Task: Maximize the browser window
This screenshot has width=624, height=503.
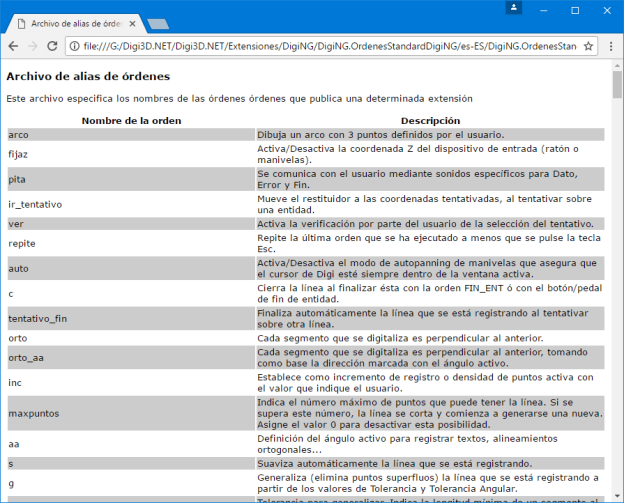Action: 575,9
